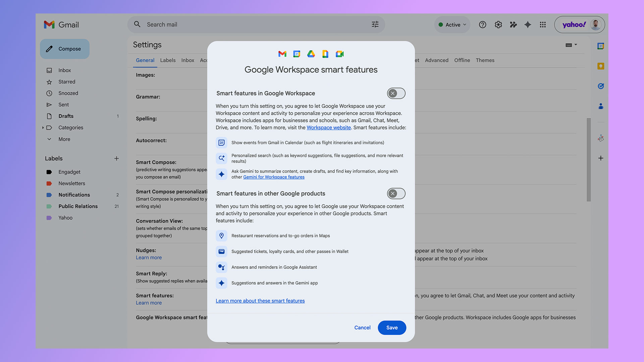
Task: Open search filter options icon
Action: (x=375, y=24)
